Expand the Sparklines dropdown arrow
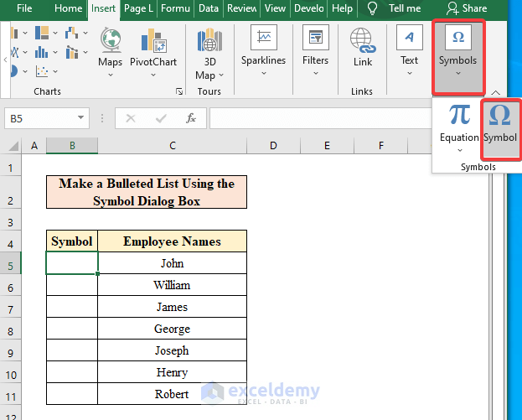The image size is (522, 420). click(264, 73)
